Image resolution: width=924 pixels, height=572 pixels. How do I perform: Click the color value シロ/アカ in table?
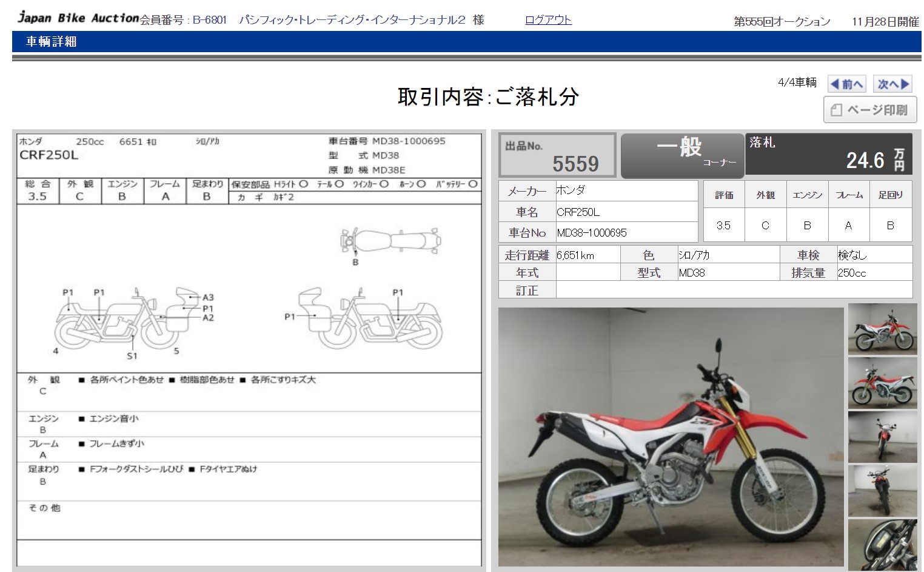[694, 255]
